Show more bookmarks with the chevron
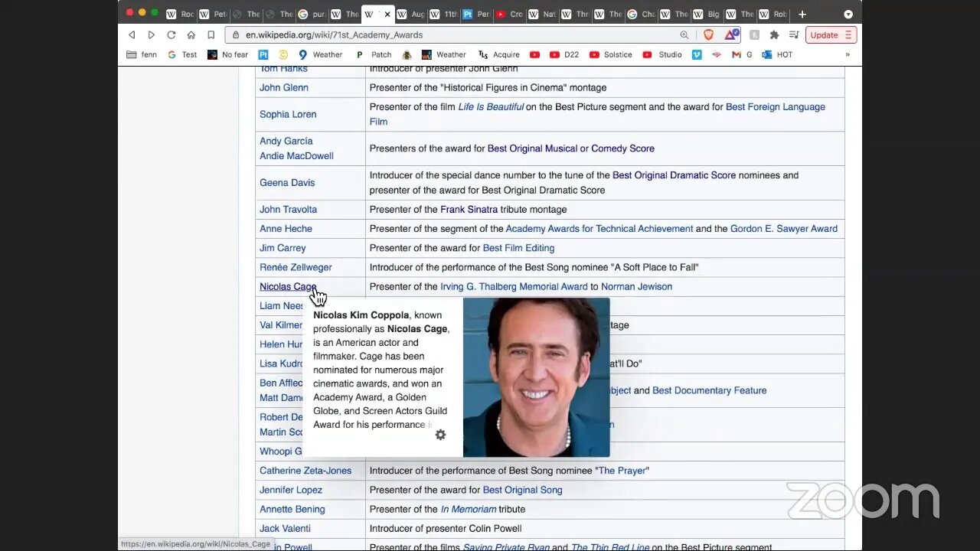 coord(848,54)
